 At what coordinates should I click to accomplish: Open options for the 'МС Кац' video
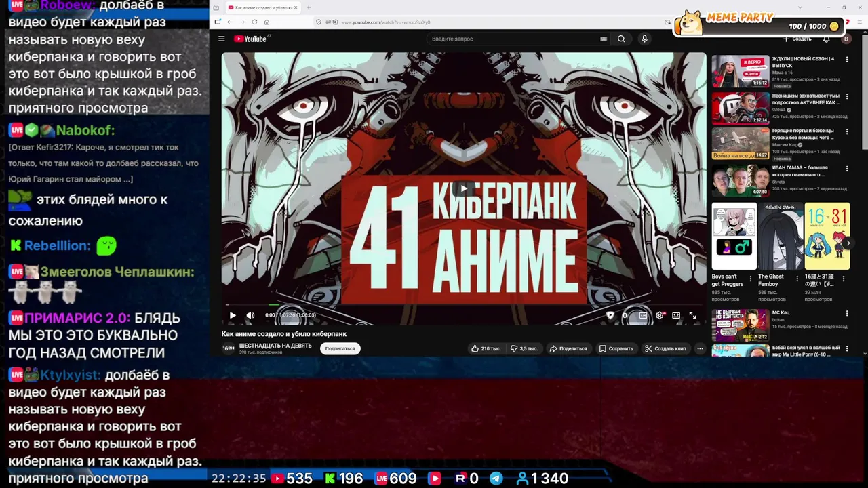point(846,314)
